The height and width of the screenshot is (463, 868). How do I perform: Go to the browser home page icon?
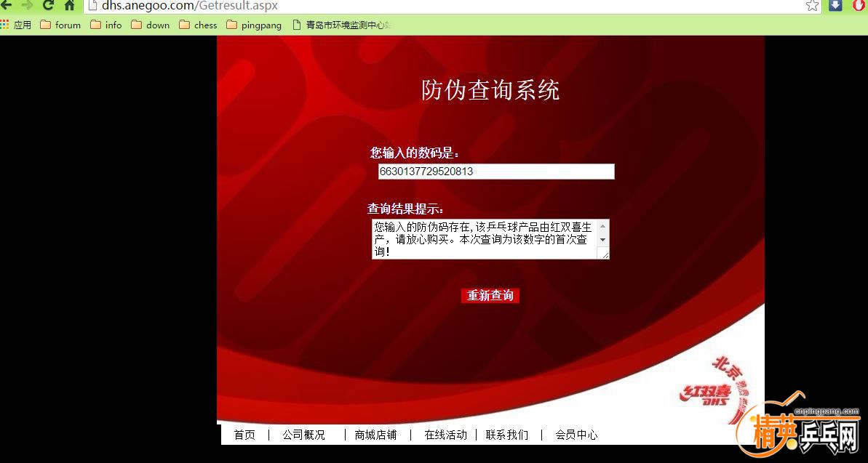coord(69,5)
